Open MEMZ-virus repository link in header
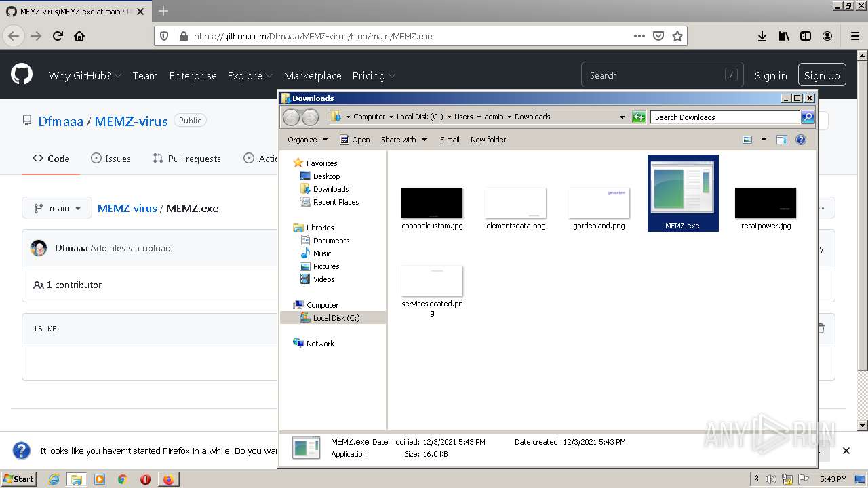868x488 pixels. pos(131,121)
